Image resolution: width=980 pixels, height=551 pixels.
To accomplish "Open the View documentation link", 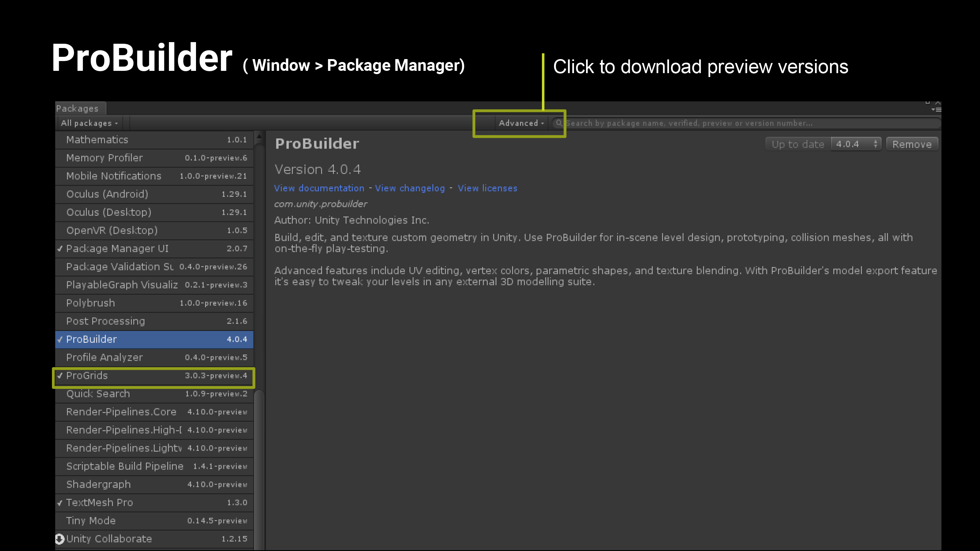I will click(319, 188).
